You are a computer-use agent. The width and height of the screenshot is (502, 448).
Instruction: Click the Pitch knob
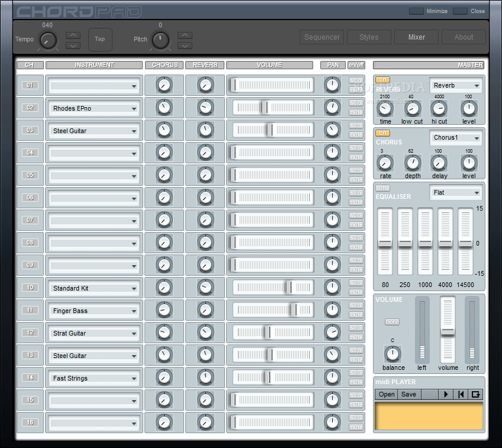pos(160,41)
